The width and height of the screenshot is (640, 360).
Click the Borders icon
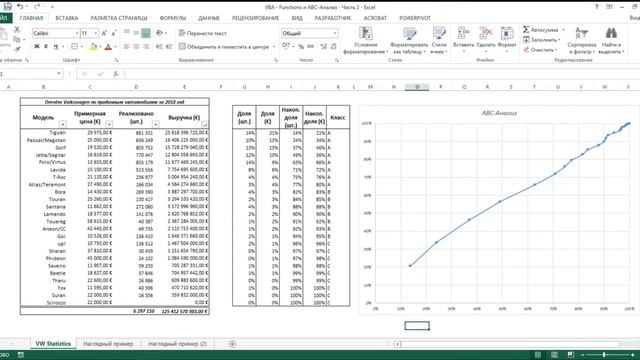pos(74,47)
